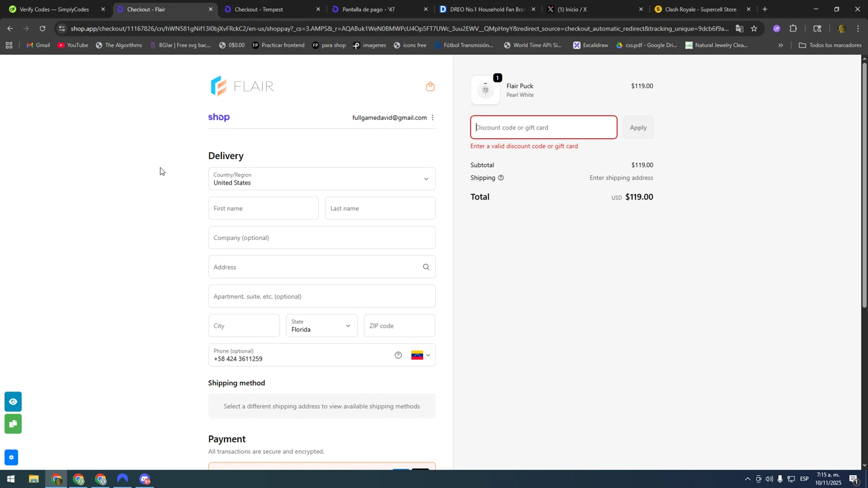Click the Company (optional) field
This screenshot has height=488, width=868.
tap(322, 238)
